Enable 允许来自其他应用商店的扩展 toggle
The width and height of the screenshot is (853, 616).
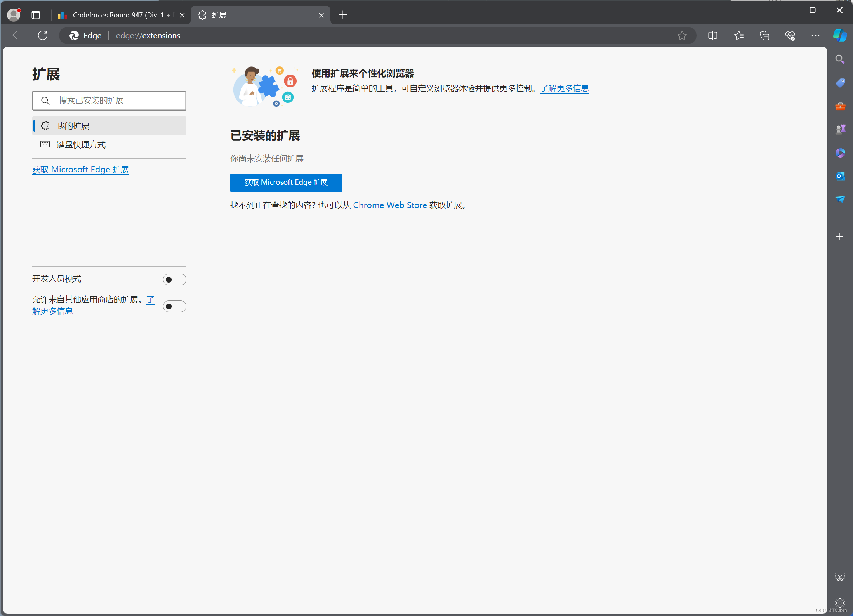[174, 306]
